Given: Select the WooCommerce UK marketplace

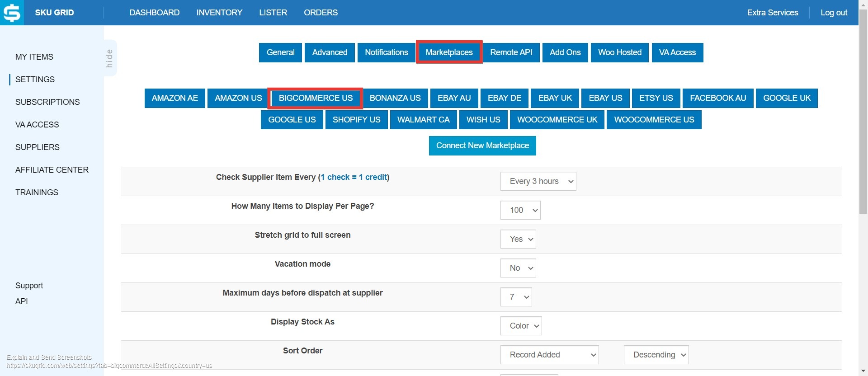Looking at the screenshot, I should click(557, 120).
